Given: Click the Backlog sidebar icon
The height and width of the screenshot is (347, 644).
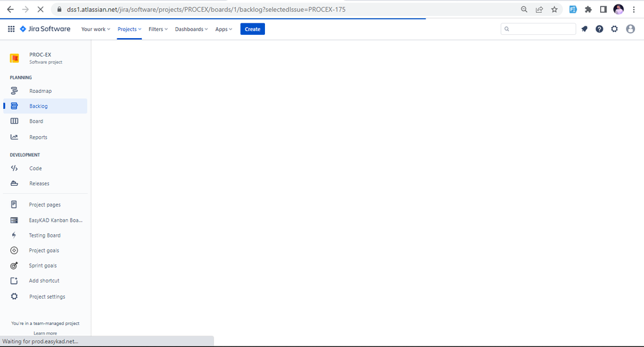Looking at the screenshot, I should (x=14, y=106).
